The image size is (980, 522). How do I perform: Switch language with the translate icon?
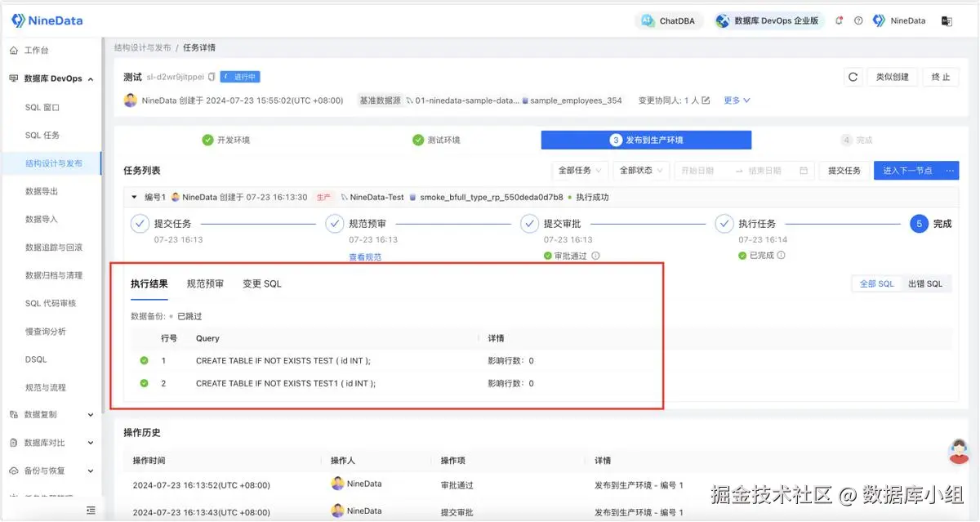[x=947, y=20]
